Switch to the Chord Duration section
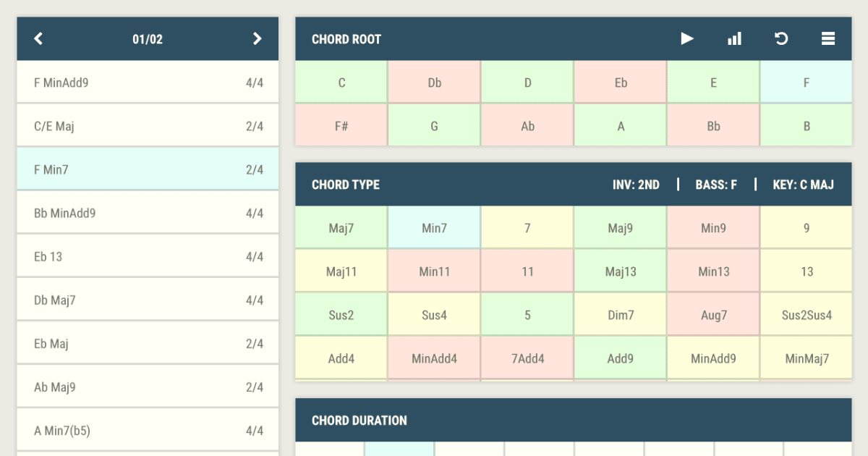This screenshot has height=456, width=868. coord(358,421)
